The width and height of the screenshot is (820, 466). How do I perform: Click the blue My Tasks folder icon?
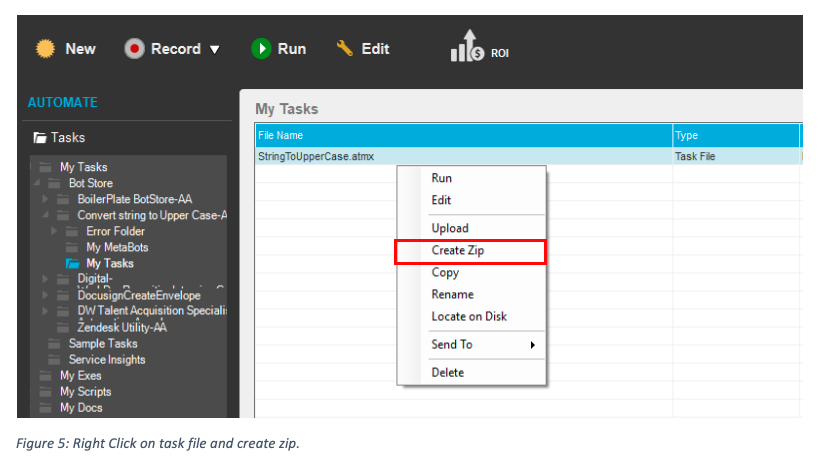click(72, 264)
